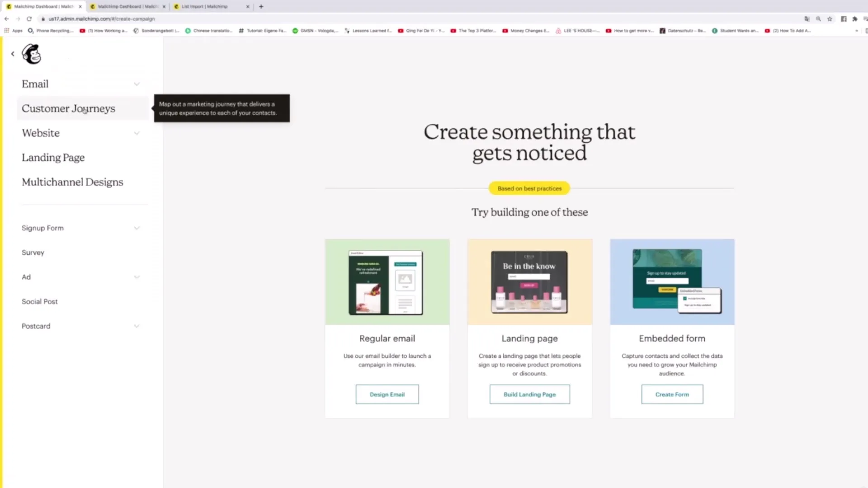Click the Landing page thumbnail image

tap(529, 282)
